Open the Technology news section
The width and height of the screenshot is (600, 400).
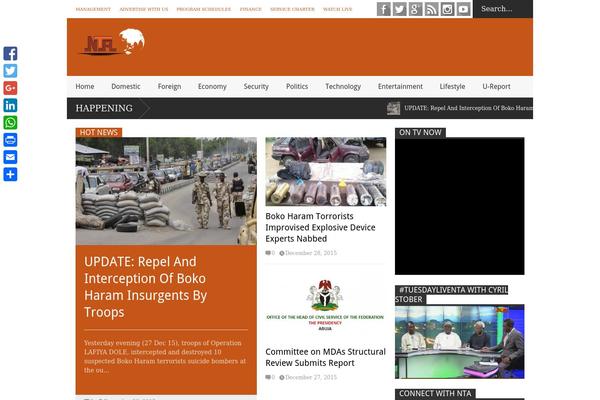click(x=343, y=87)
